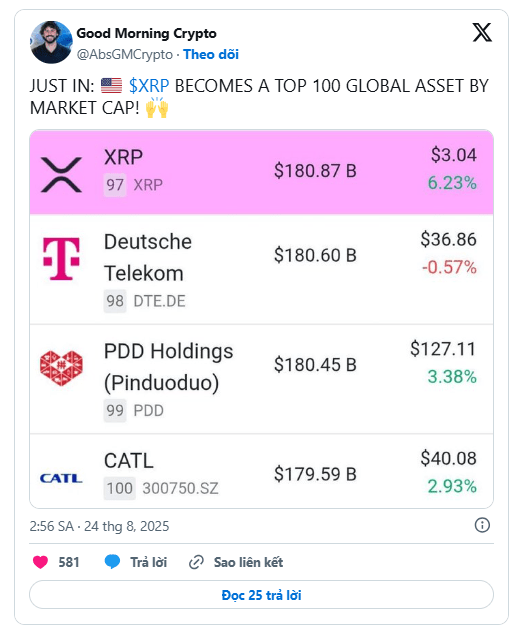Open the Good Morning Crypto profile avatar
The height and width of the screenshot is (639, 521).
click(51, 42)
